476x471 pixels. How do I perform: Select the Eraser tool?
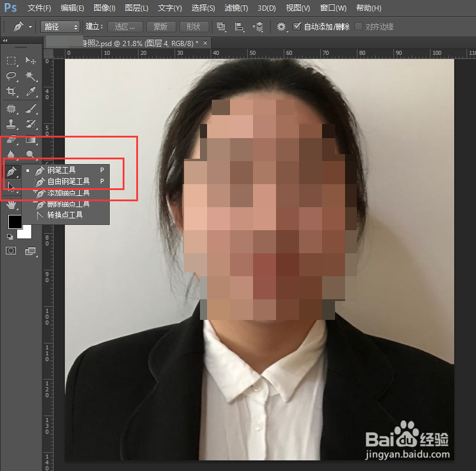[x=11, y=139]
